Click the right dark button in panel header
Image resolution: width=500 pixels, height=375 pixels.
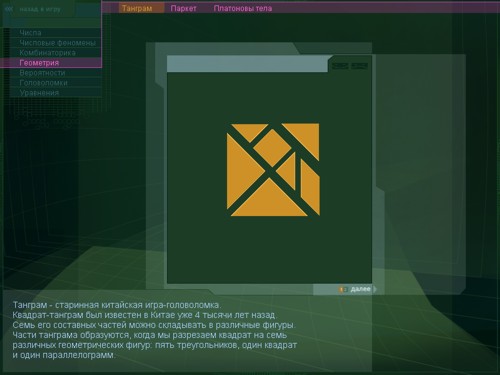click(359, 66)
